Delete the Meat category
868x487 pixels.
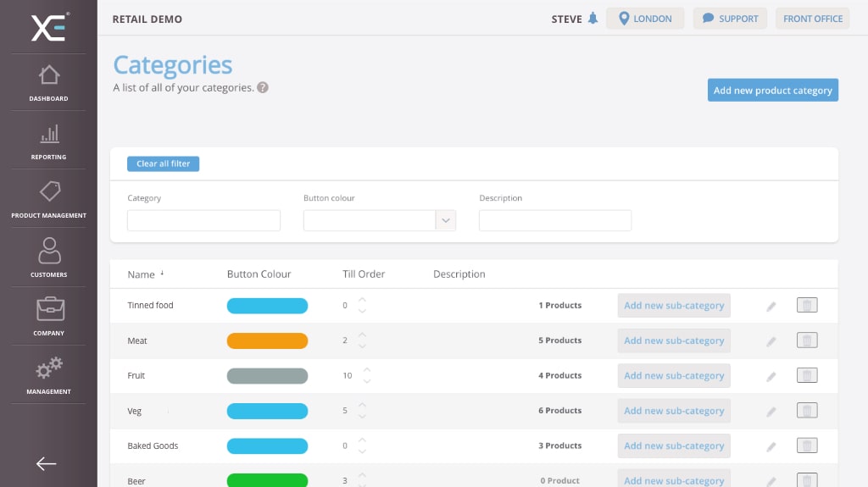pos(807,340)
